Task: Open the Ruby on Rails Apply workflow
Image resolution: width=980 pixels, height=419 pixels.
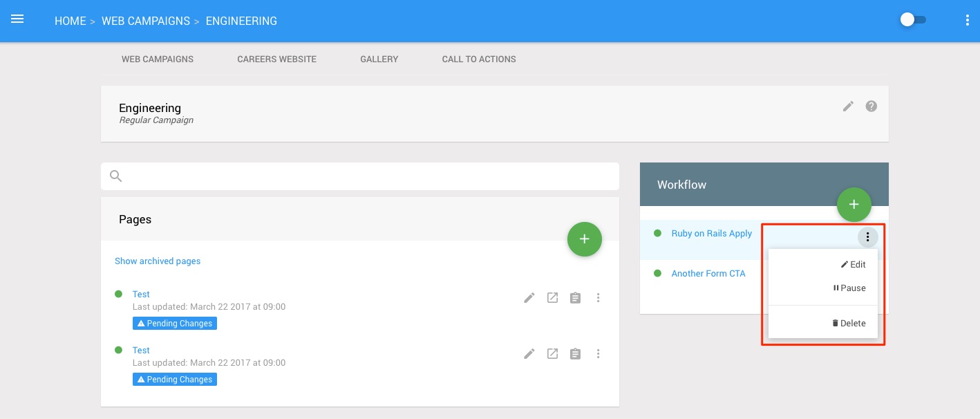Action: (711, 234)
